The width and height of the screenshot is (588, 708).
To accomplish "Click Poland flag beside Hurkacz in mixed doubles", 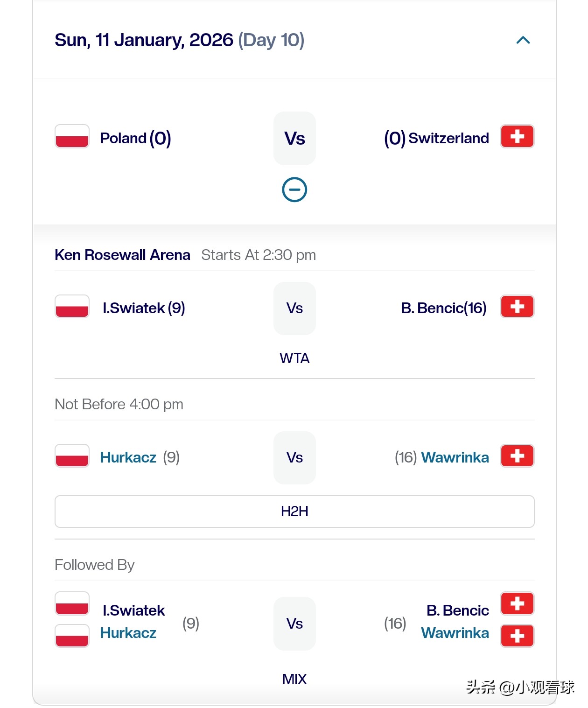I will point(72,636).
